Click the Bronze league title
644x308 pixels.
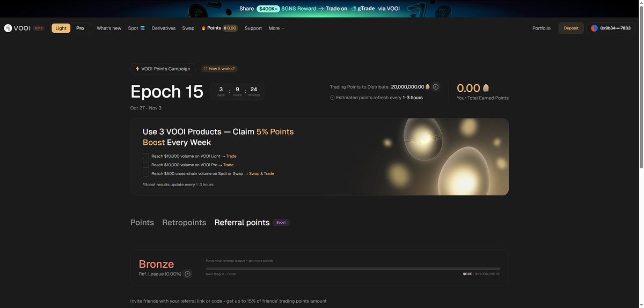pyautogui.click(x=156, y=264)
